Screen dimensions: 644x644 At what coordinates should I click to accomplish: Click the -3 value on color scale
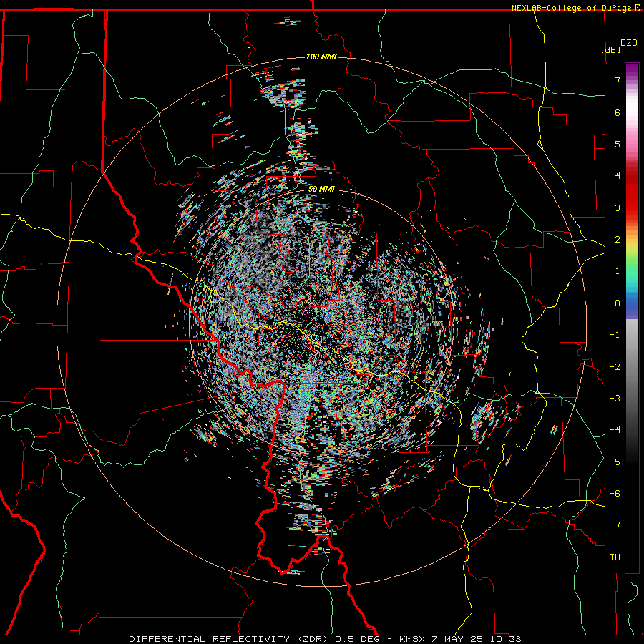tap(615, 398)
